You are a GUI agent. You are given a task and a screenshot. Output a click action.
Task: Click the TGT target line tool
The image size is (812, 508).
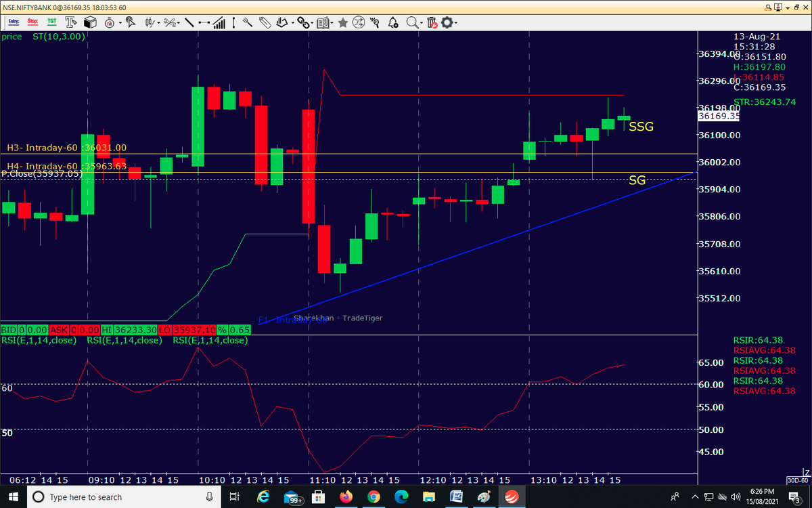tap(51, 22)
